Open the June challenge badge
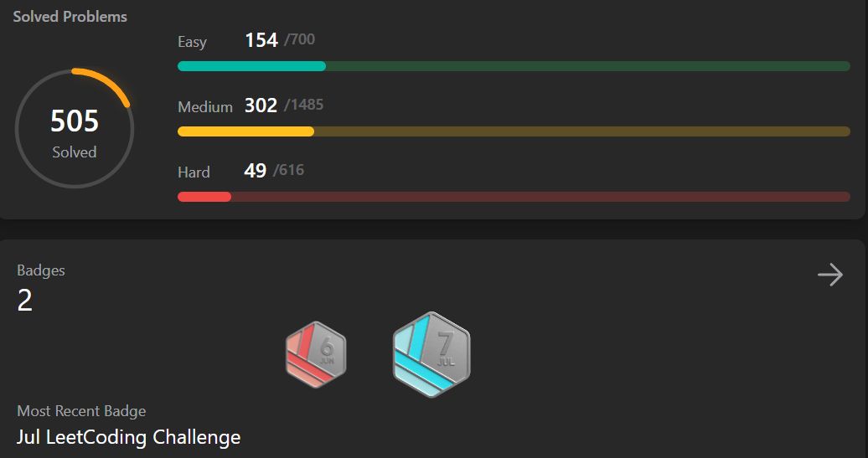868x458 pixels. 316,354
